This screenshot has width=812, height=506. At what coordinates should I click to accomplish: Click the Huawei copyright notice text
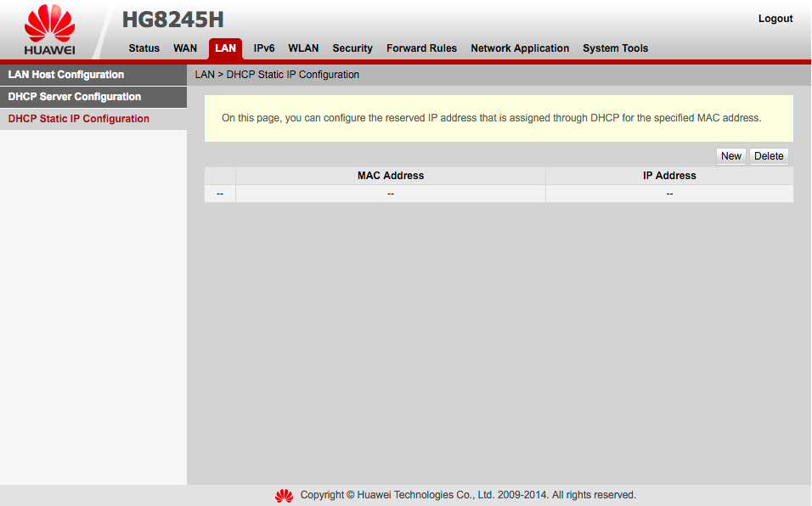pyautogui.click(x=468, y=495)
